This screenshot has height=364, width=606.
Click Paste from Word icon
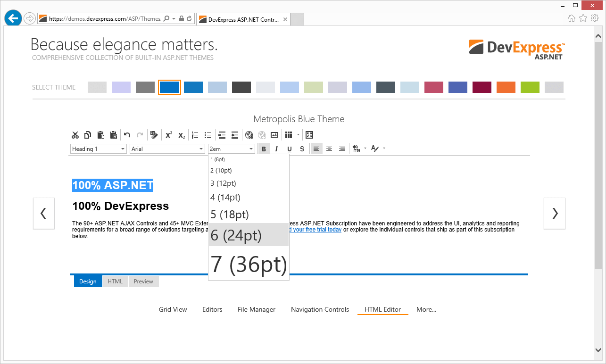coord(113,135)
